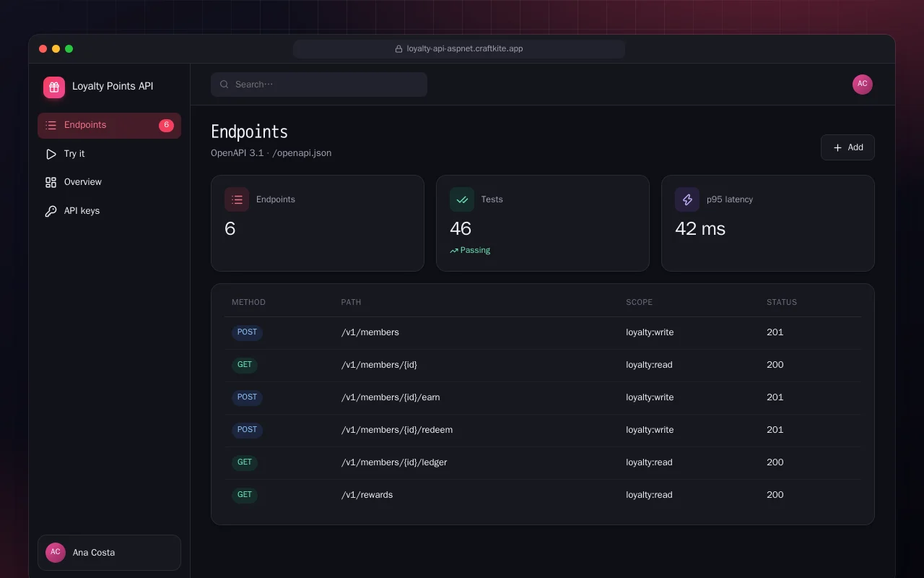
Task: Click the Loyalty Points API gift logo
Action: (54, 87)
